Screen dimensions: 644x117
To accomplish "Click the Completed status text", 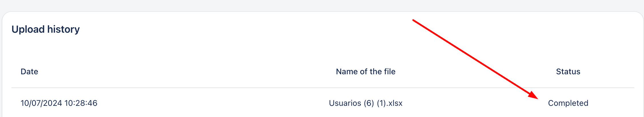I will (x=568, y=103).
